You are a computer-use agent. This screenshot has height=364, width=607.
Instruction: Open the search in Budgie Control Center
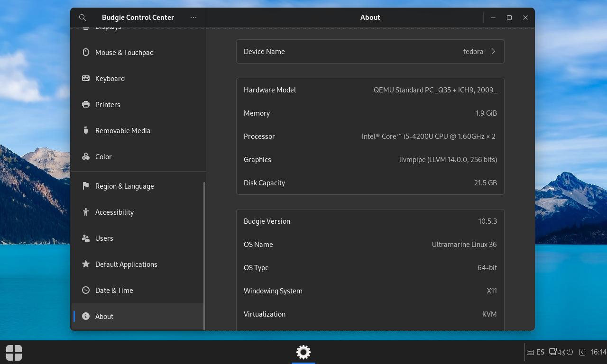[83, 18]
